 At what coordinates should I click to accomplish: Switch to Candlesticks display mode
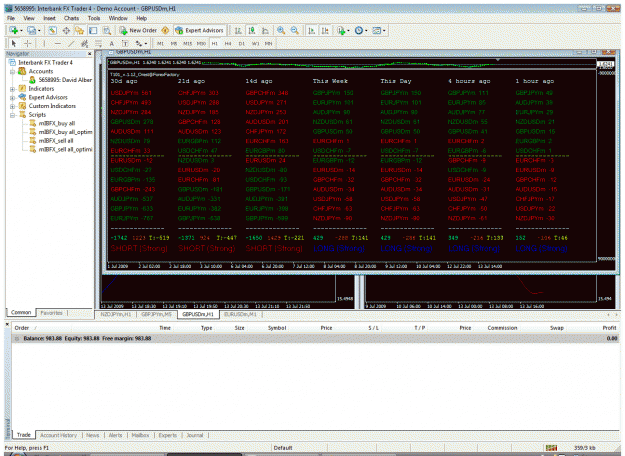point(252,30)
